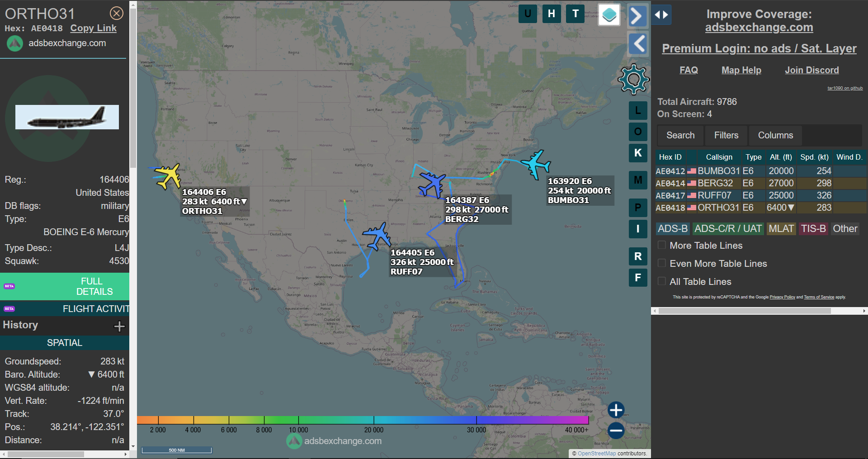Sort table by Callsign column
The width and height of the screenshot is (868, 459).
click(719, 157)
